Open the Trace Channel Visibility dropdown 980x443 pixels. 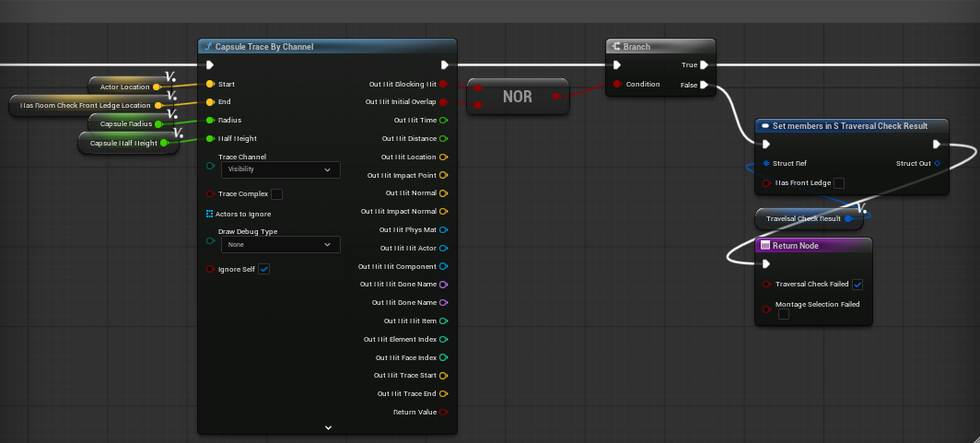pos(281,170)
